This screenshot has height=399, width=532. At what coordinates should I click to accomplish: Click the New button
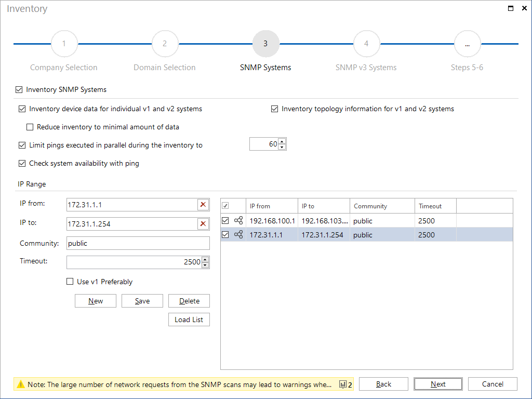(x=96, y=301)
